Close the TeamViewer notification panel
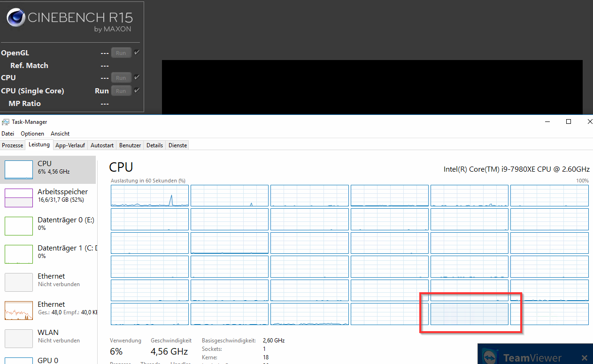This screenshot has width=593, height=364. coord(584,358)
